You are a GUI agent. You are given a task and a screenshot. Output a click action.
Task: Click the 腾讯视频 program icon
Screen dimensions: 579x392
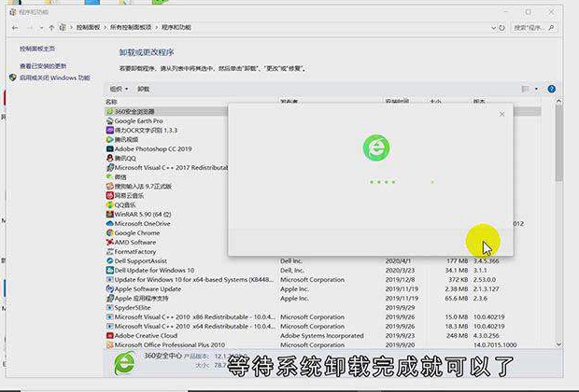pyautogui.click(x=109, y=139)
